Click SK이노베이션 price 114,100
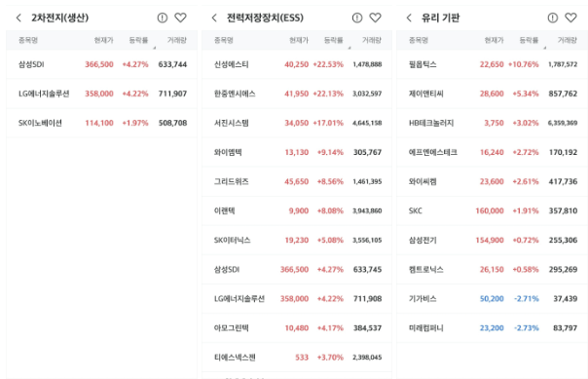This screenshot has height=379, width=588. click(x=99, y=123)
